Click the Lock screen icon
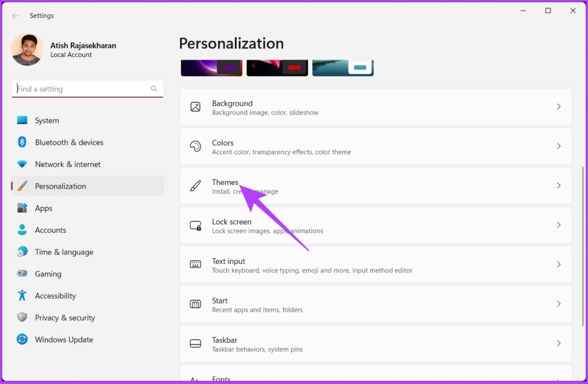Screen dimensions: 588x384 pyautogui.click(x=195, y=225)
